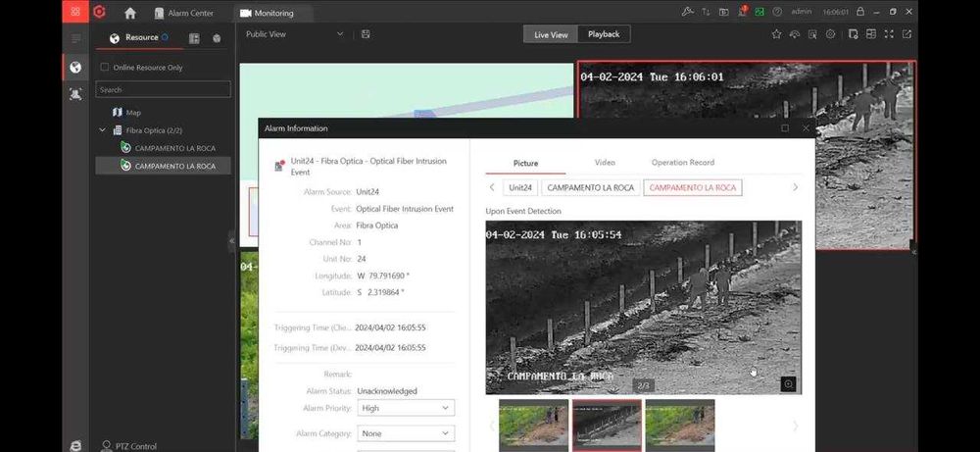Enter full screen mode

tap(889, 34)
